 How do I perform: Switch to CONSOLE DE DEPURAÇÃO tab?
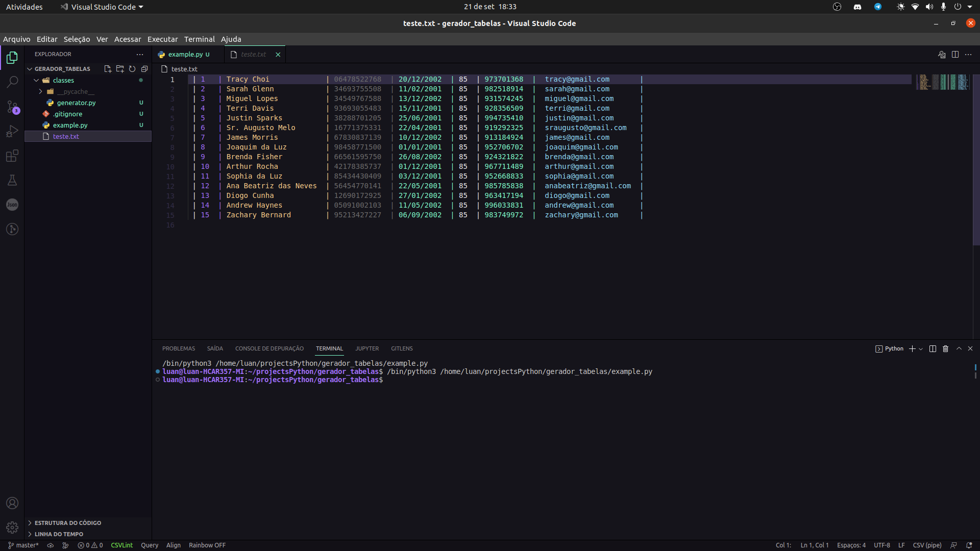point(269,348)
